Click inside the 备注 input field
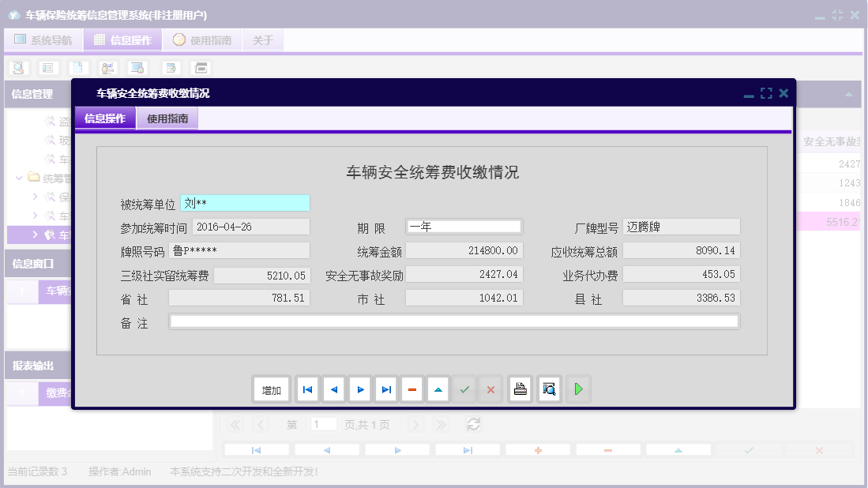The width and height of the screenshot is (868, 488). tap(454, 321)
